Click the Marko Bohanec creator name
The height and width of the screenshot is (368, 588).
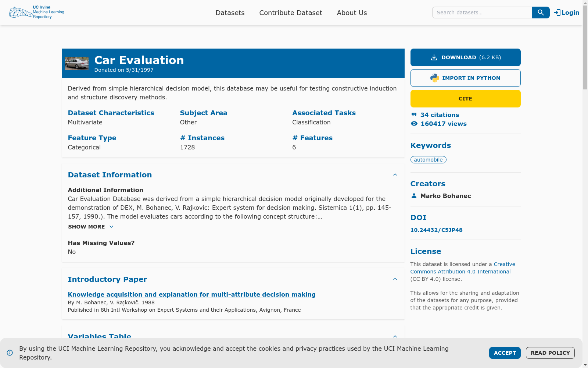446,196
